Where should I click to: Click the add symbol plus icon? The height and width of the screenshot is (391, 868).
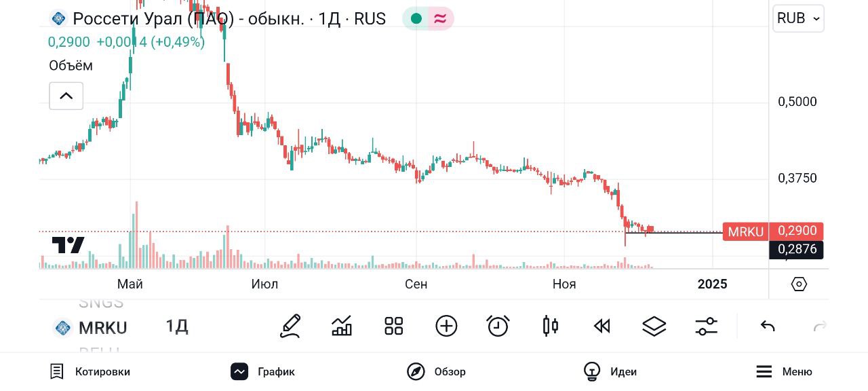coord(446,327)
